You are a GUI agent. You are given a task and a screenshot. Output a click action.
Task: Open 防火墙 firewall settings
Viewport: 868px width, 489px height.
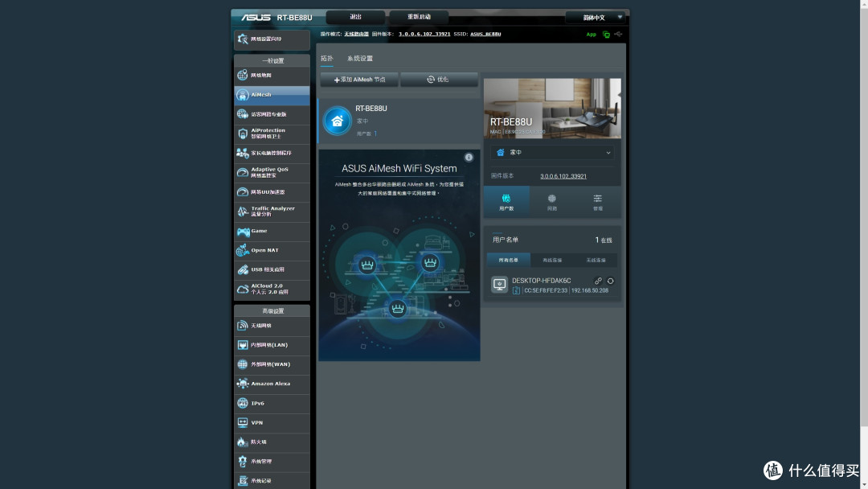[272, 442]
